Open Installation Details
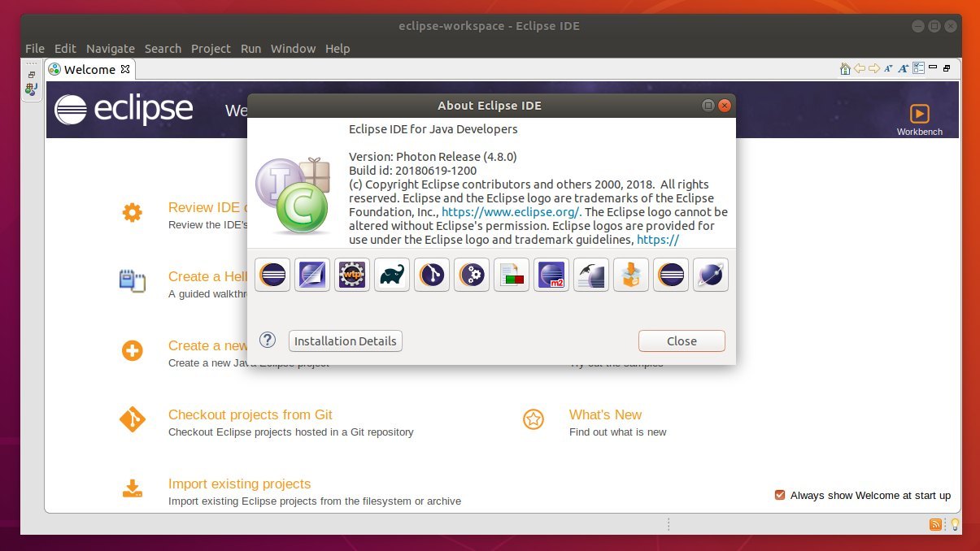 click(345, 341)
